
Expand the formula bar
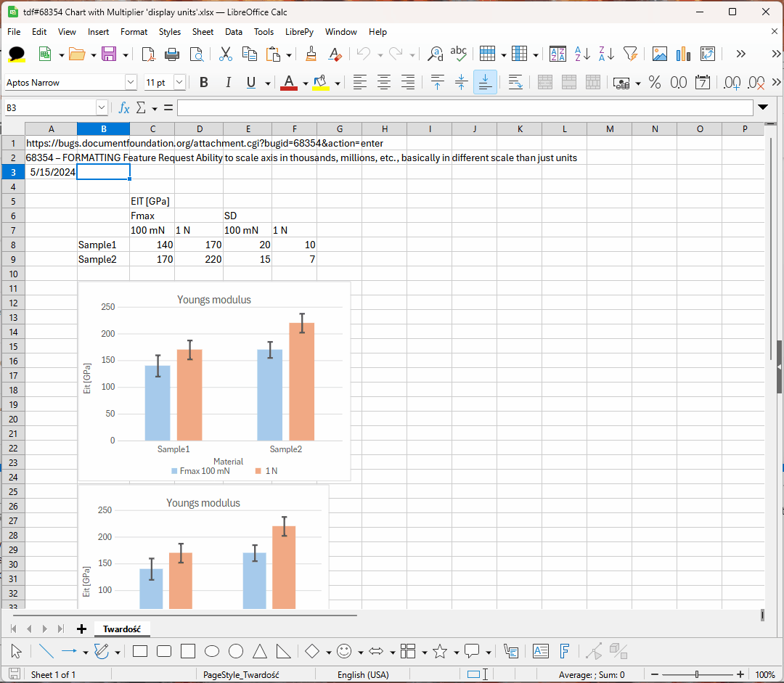(763, 107)
